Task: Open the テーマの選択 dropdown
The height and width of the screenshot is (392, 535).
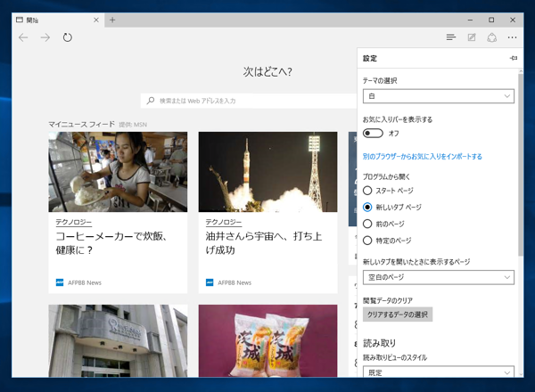Action: pyautogui.click(x=439, y=96)
